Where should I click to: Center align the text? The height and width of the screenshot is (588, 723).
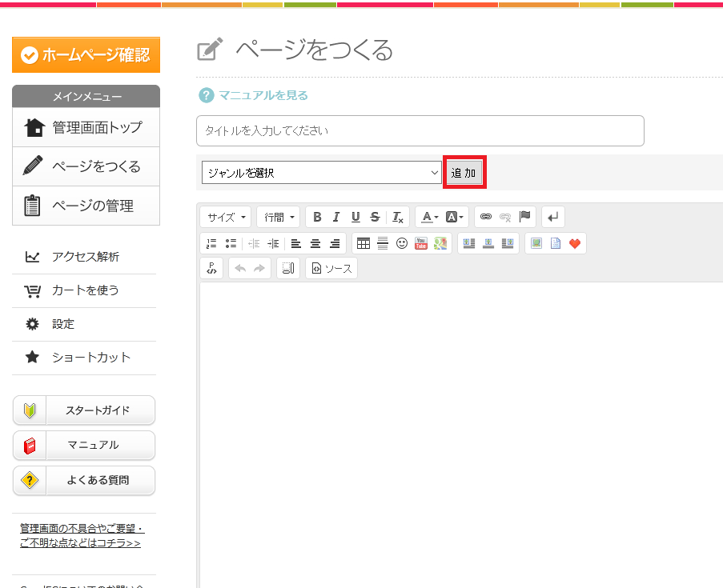[x=315, y=243]
